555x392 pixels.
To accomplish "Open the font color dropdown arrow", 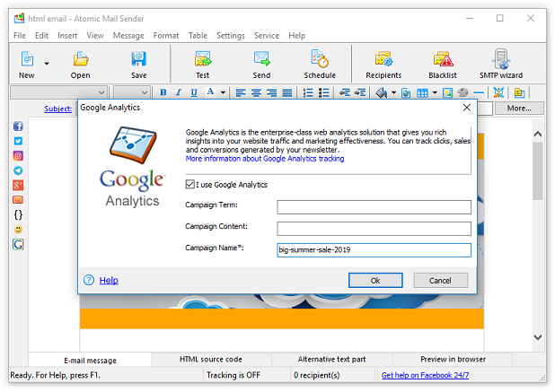I will [x=223, y=92].
